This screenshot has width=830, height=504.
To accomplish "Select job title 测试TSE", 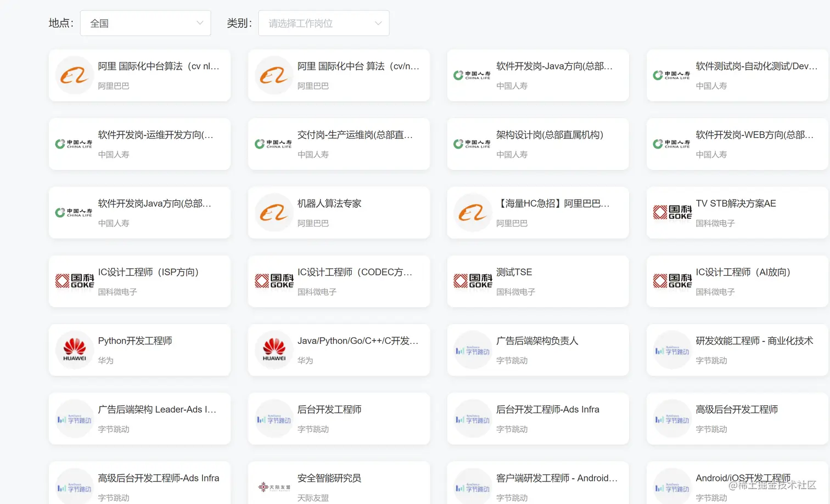I will pyautogui.click(x=514, y=272).
